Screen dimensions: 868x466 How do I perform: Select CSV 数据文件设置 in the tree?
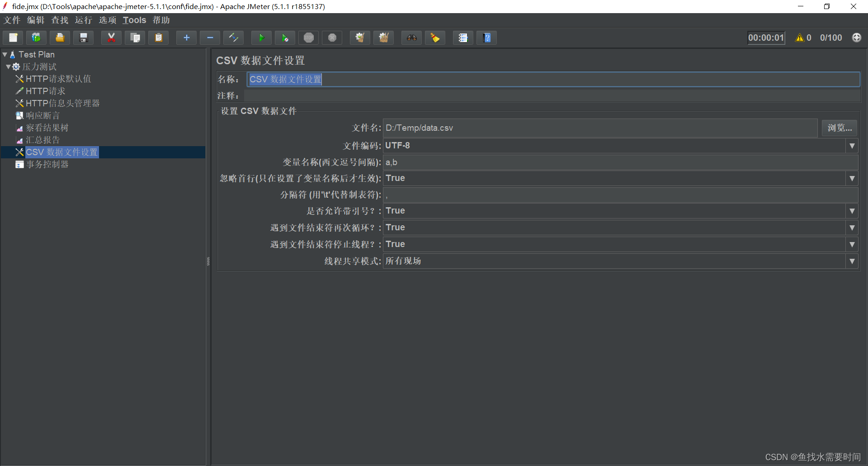pyautogui.click(x=61, y=152)
